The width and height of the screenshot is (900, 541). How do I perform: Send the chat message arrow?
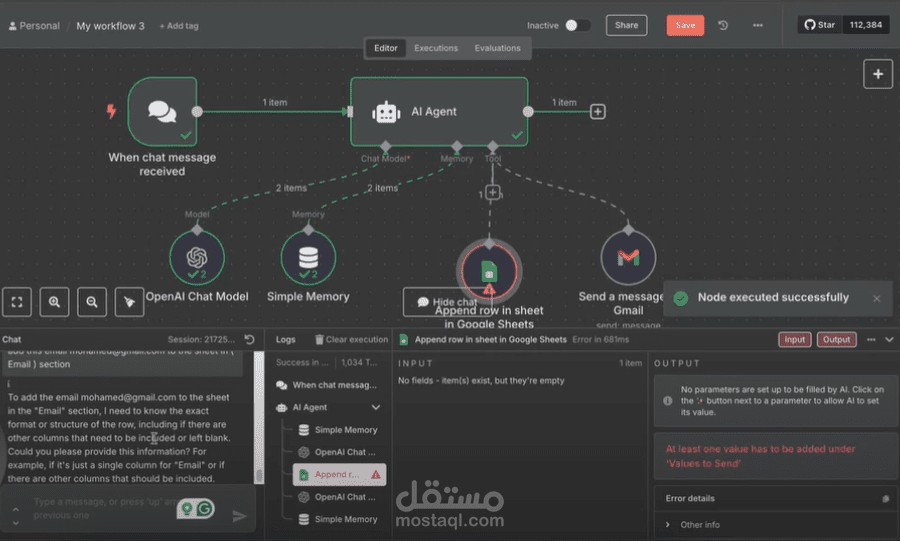pos(239,516)
